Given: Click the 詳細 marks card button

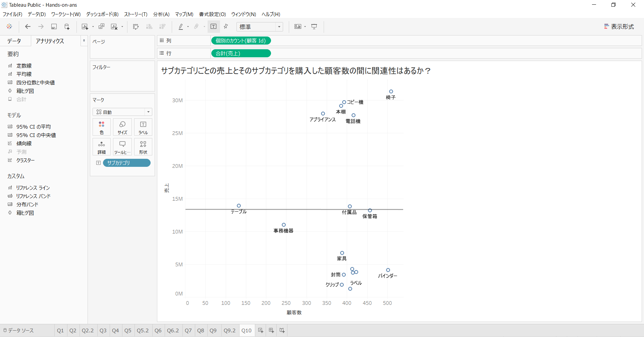Looking at the screenshot, I should [x=102, y=147].
